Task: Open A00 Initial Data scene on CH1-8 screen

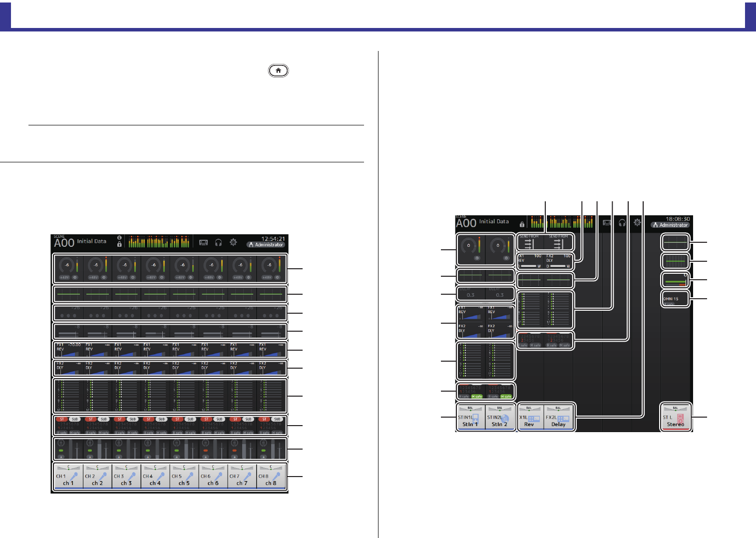Action: [80, 242]
